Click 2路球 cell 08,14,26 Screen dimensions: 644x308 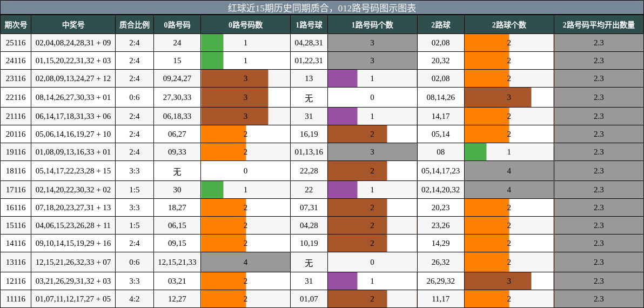point(441,97)
